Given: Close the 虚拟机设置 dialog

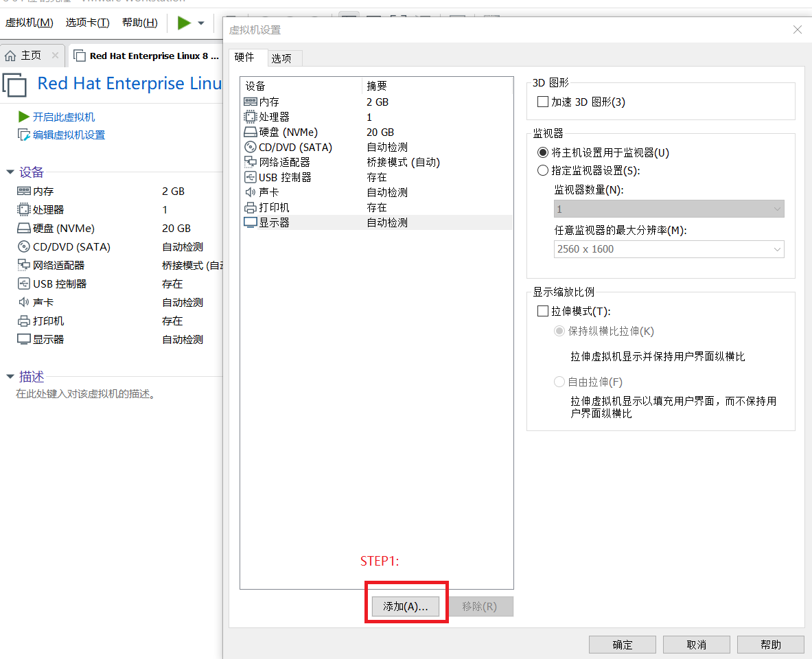Looking at the screenshot, I should tap(798, 30).
